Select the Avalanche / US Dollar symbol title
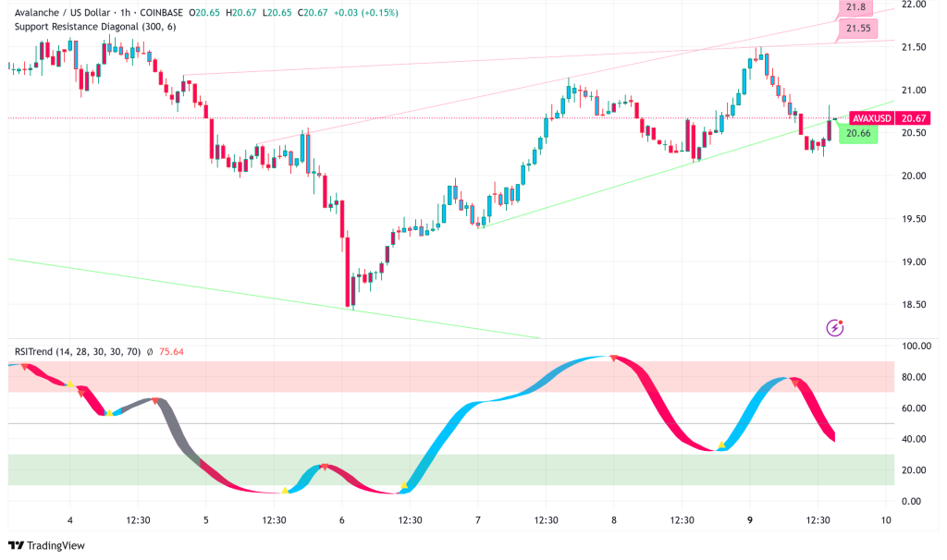 62,13
